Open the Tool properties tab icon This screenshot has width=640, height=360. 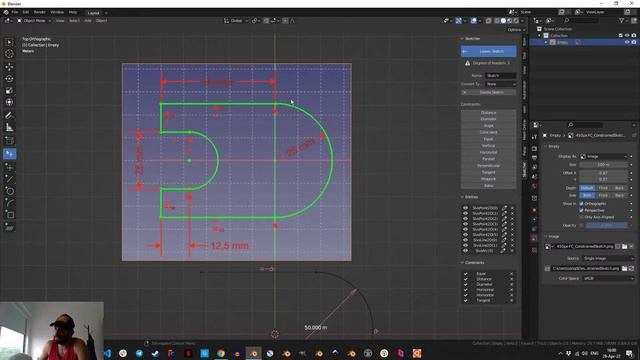click(x=534, y=137)
